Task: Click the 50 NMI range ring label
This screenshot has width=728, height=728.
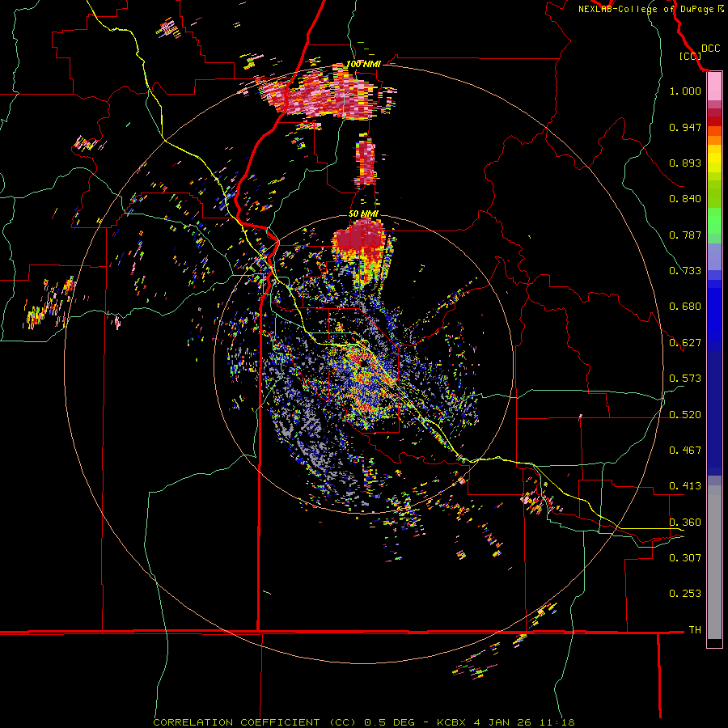Action: [363, 214]
